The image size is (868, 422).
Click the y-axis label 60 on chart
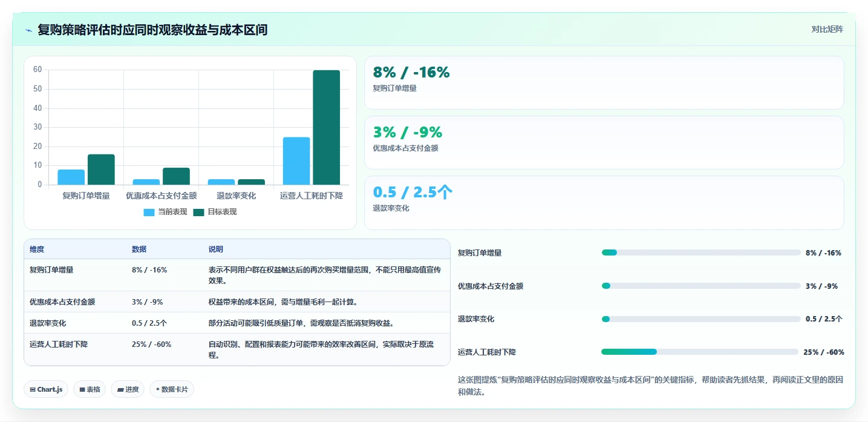[x=38, y=70]
